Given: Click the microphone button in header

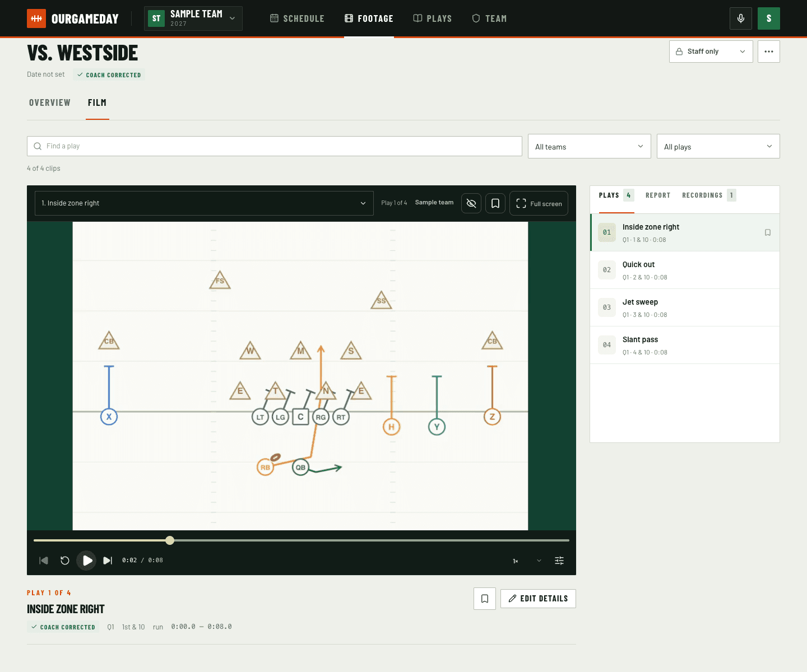Looking at the screenshot, I should [741, 18].
